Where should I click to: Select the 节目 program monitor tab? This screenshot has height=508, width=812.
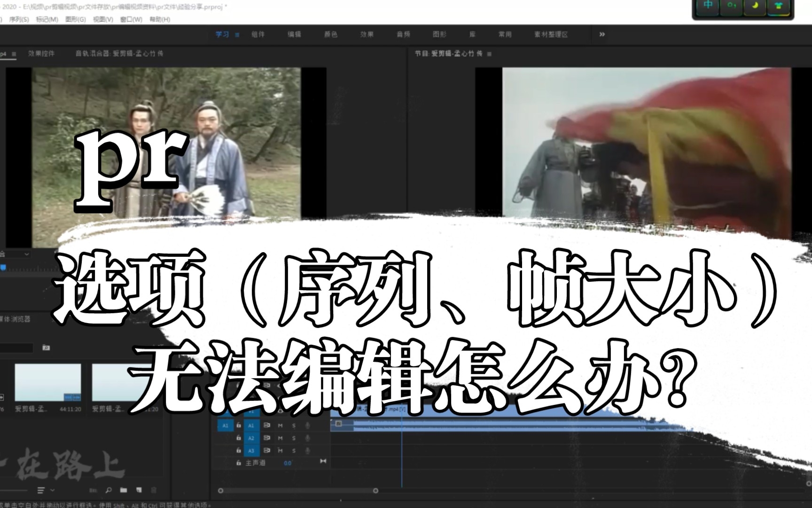[448, 54]
